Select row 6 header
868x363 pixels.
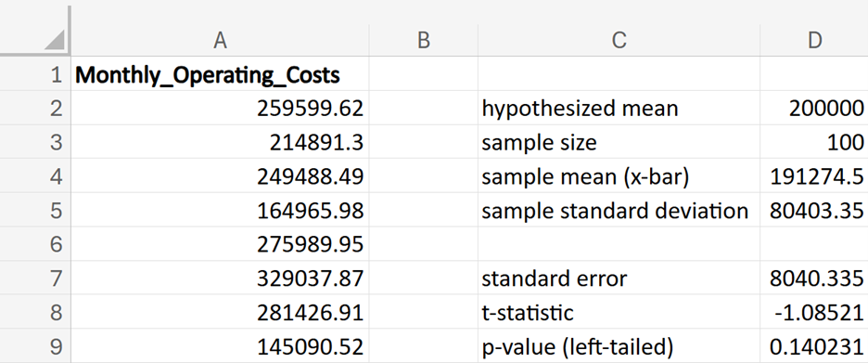click(35, 244)
